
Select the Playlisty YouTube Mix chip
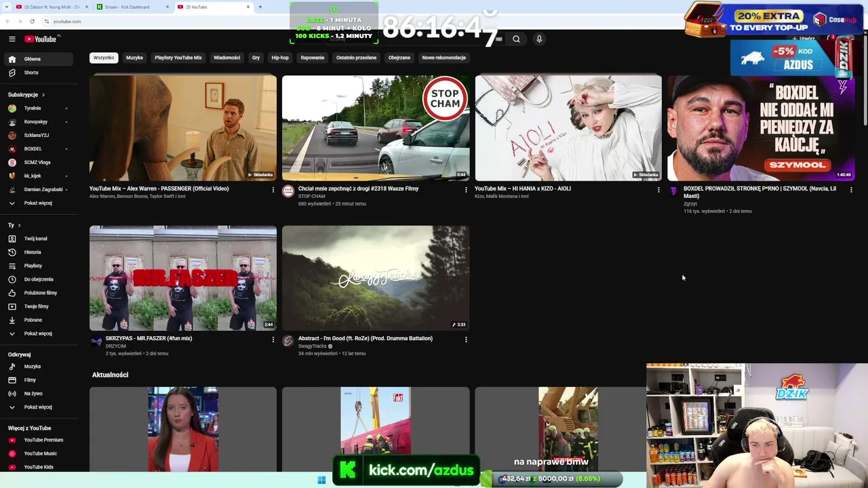178,58
